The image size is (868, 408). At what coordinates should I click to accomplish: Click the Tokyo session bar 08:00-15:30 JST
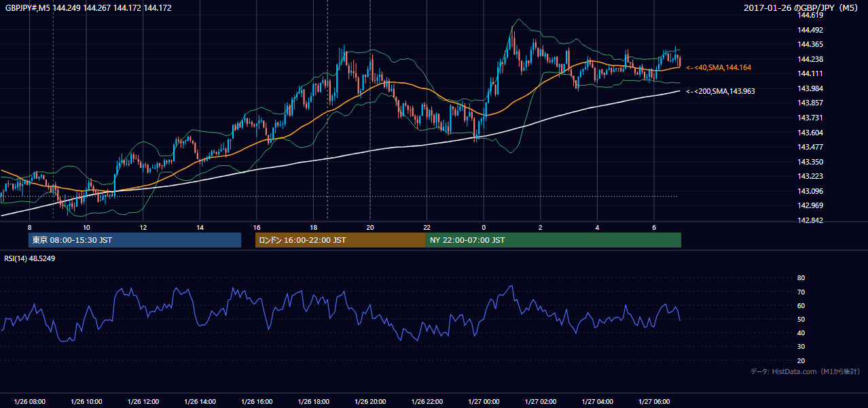tap(134, 240)
